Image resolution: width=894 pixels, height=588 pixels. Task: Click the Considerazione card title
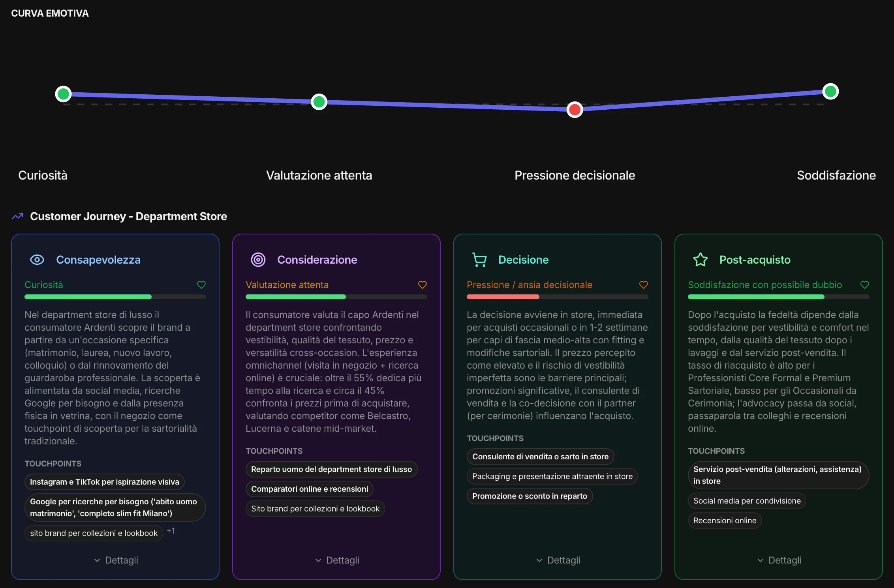317,260
